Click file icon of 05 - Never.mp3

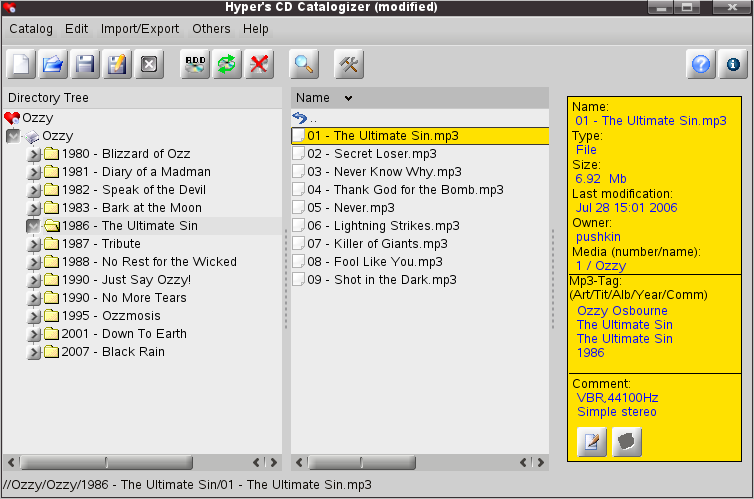299,207
